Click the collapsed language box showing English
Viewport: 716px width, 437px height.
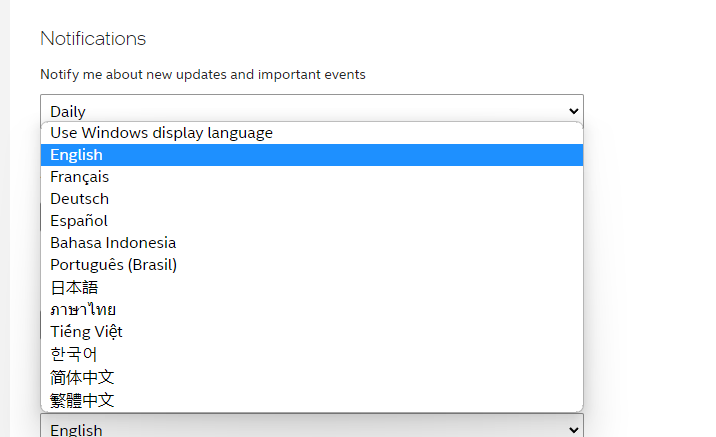click(x=300, y=429)
